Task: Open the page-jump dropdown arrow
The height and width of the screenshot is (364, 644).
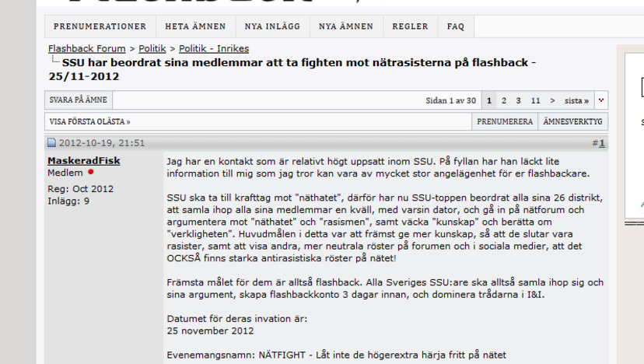Action: (601, 100)
